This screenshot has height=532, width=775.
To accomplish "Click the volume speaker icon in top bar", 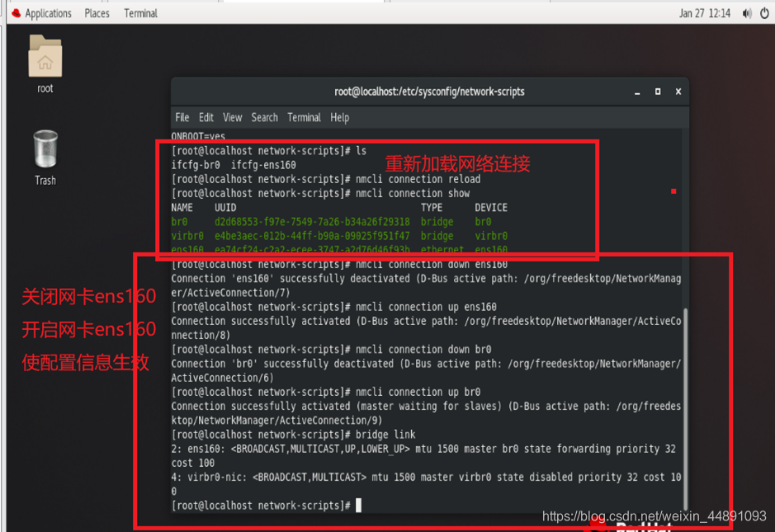I will tap(746, 13).
